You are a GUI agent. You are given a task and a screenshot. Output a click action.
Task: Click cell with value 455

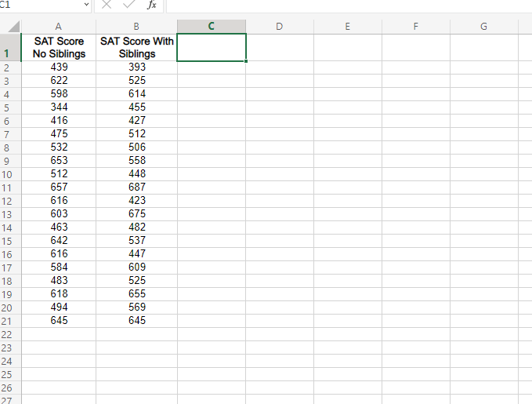(137, 107)
